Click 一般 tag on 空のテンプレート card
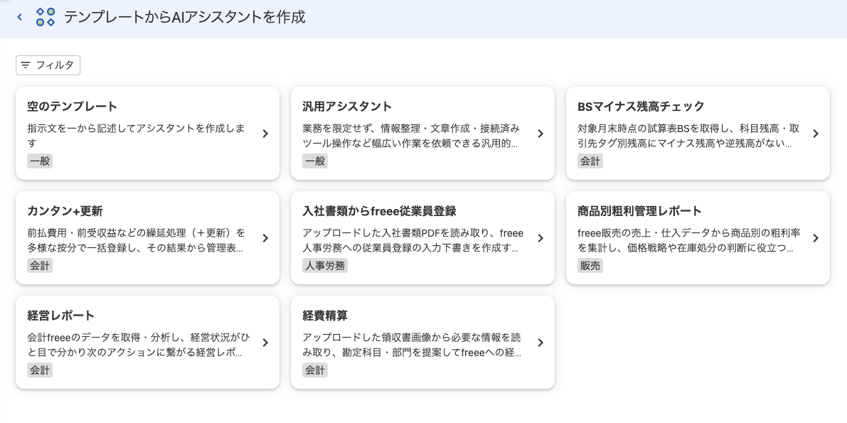Image resolution: width=847 pixels, height=423 pixels. (40, 161)
